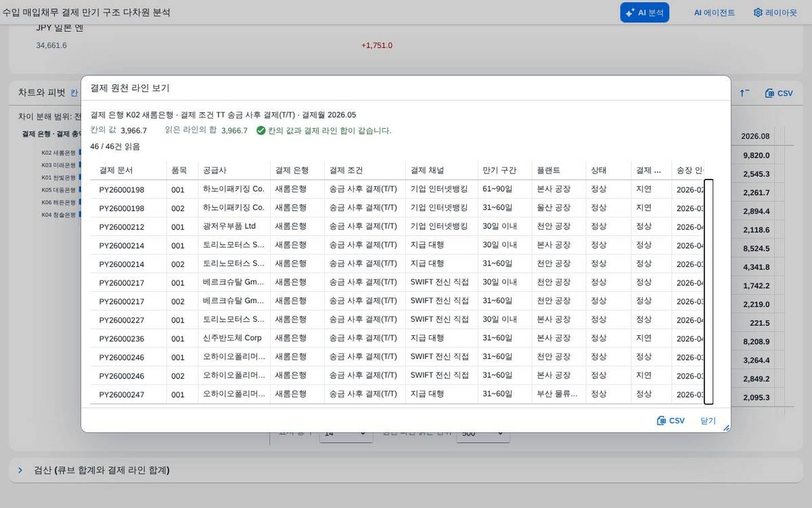
Task: Click the dialog title 결제 원천 라인 보기
Action: pyautogui.click(x=130, y=88)
